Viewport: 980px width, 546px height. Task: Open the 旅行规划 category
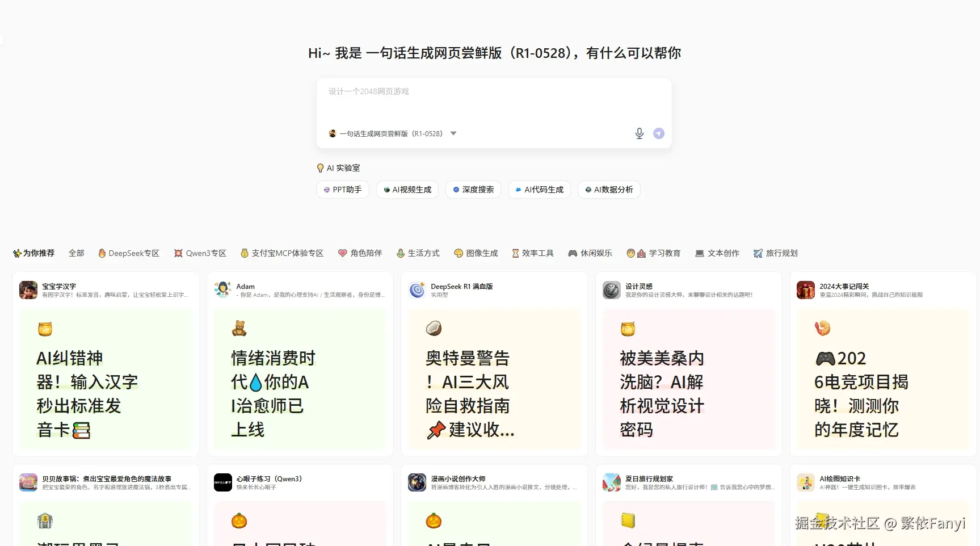pos(775,253)
